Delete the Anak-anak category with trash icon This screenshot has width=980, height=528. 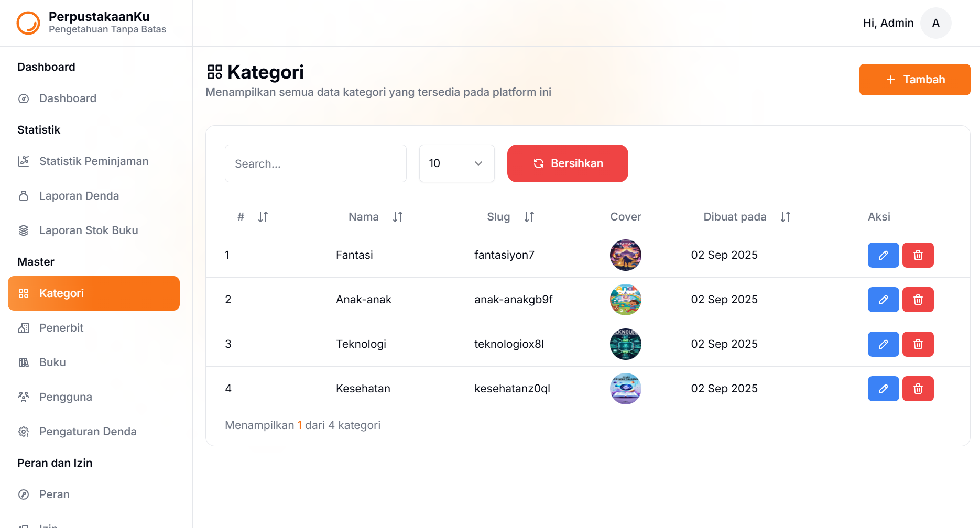[x=918, y=300]
